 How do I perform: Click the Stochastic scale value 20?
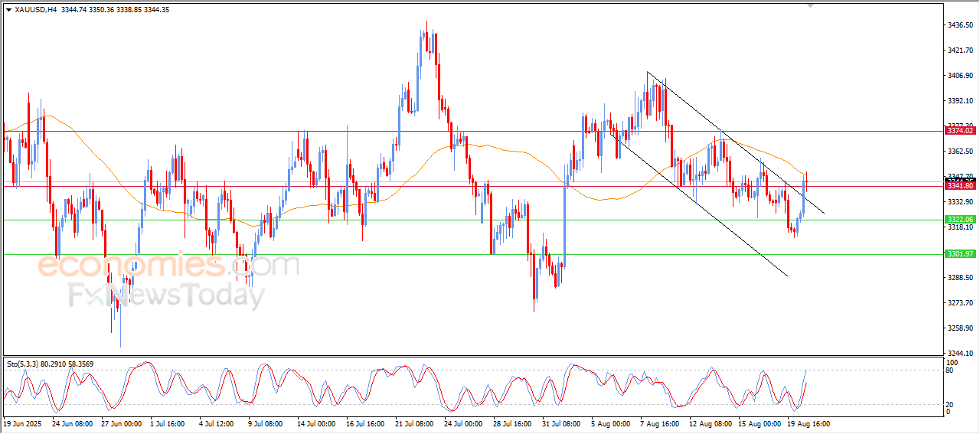click(951, 404)
